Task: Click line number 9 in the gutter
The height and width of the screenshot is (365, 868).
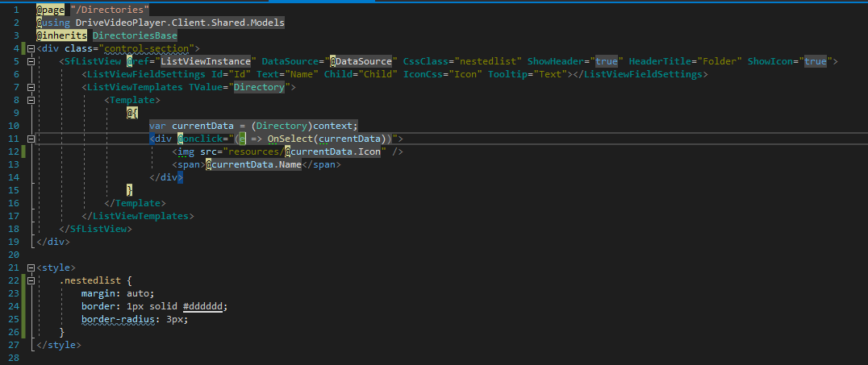Action: 17,113
